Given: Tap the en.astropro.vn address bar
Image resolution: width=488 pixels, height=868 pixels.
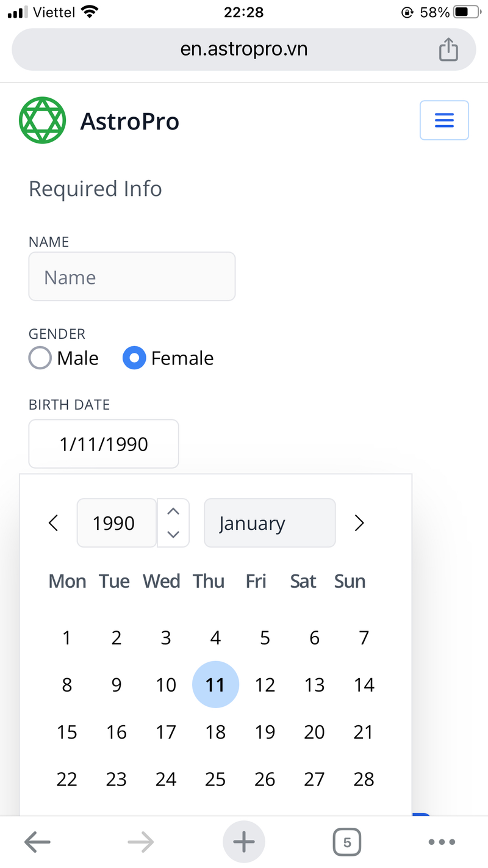Looking at the screenshot, I should click(243, 49).
